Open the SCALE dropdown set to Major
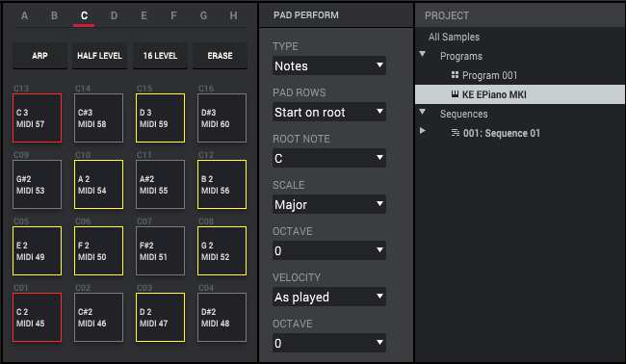Viewport: 626px width, 364px height. tap(329, 204)
